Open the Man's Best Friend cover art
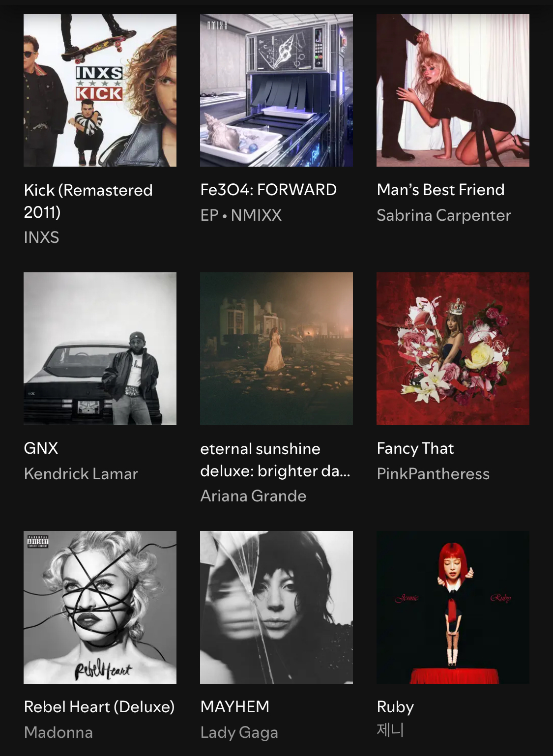 (453, 90)
